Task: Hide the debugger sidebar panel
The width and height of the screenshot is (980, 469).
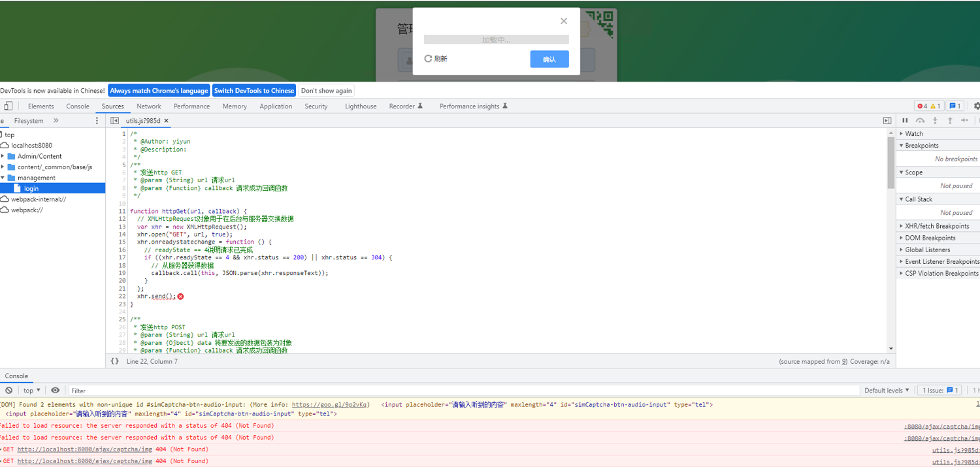Action: point(887,121)
